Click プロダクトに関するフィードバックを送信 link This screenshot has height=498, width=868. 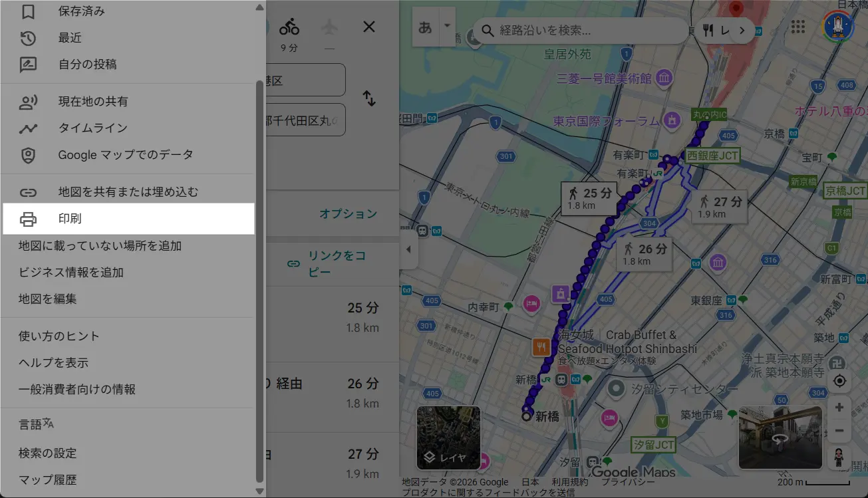click(488, 493)
